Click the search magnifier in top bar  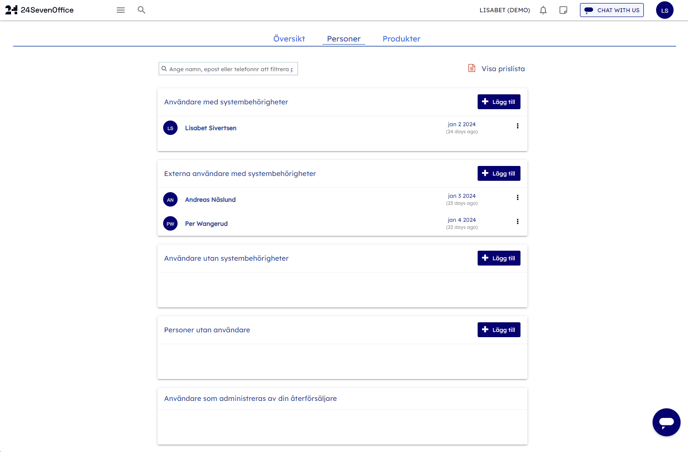coord(142,10)
